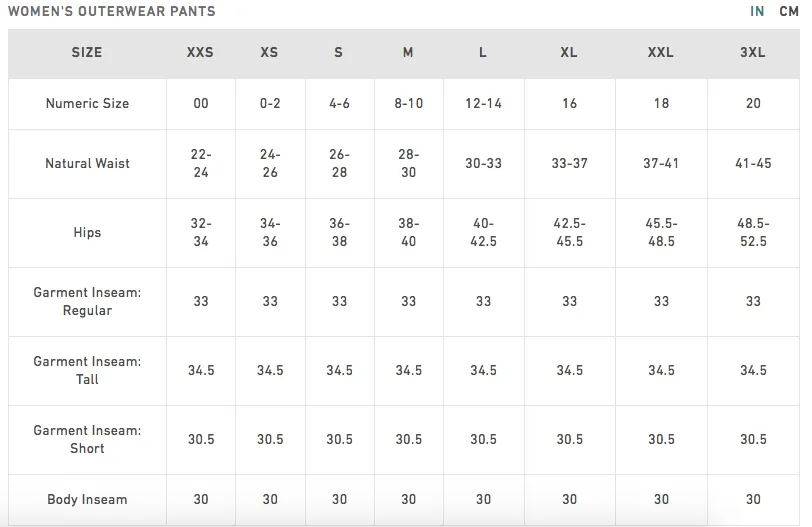Select the Hips row label

(x=87, y=232)
